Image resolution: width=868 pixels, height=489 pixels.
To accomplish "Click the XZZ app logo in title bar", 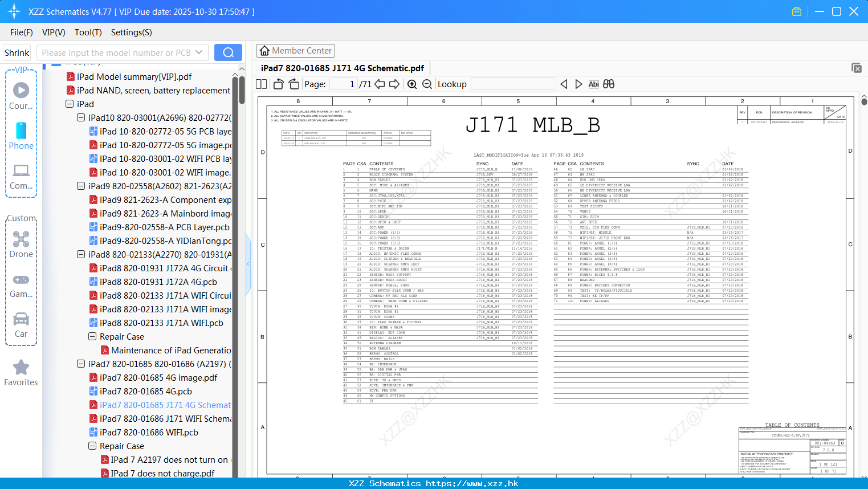I will tap(14, 11).
